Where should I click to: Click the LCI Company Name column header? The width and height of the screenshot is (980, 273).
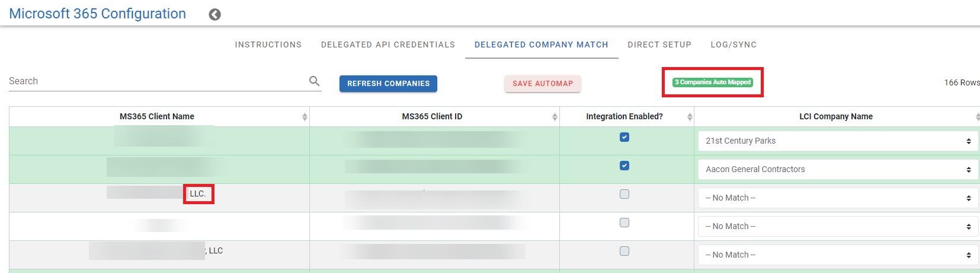(836, 116)
